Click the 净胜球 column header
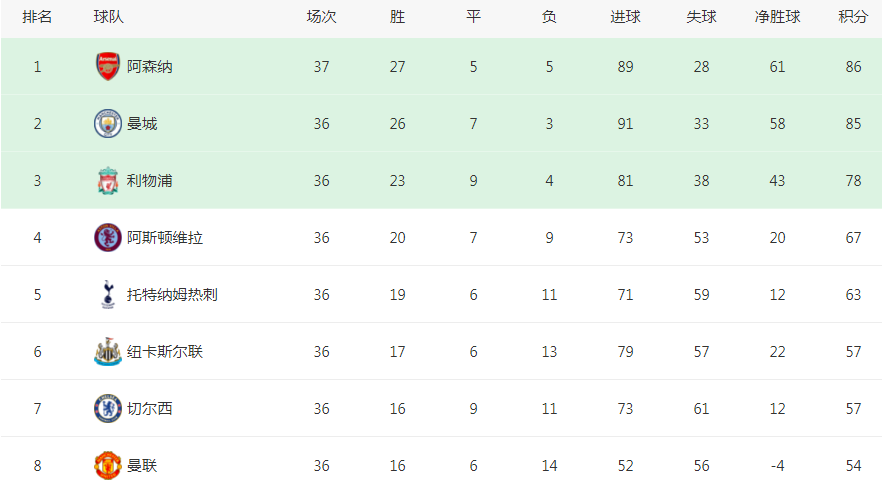 coord(777,17)
